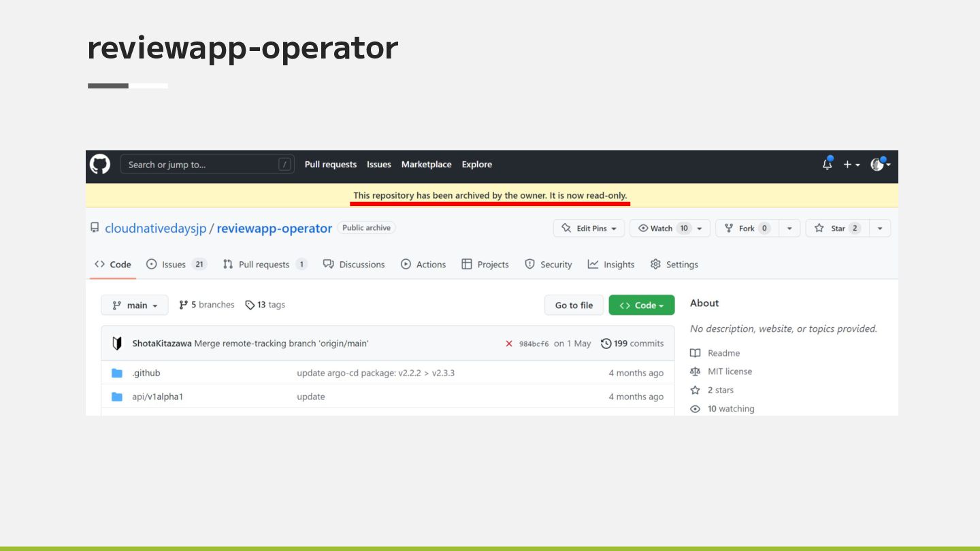Click the .github folder icon
Screen dimensions: 980x551
(117, 373)
